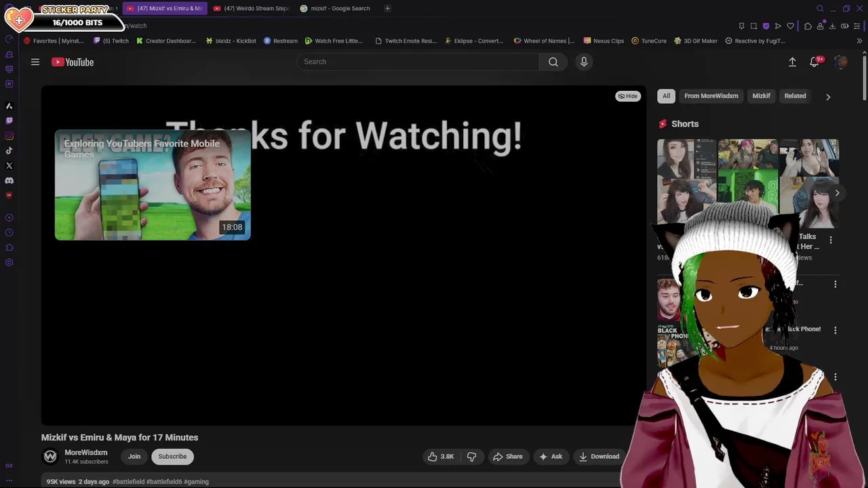Open browser downloads arrow icon
Screen dimensions: 868x488
832,26
